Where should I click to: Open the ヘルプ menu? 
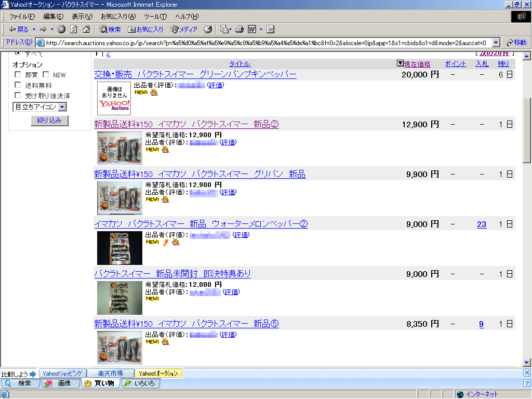tap(187, 16)
